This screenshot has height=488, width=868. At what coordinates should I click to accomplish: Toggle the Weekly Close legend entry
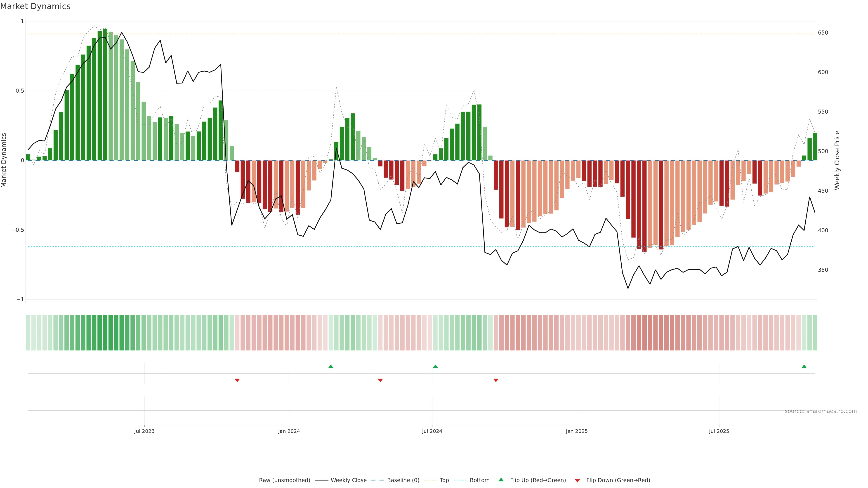coord(348,480)
